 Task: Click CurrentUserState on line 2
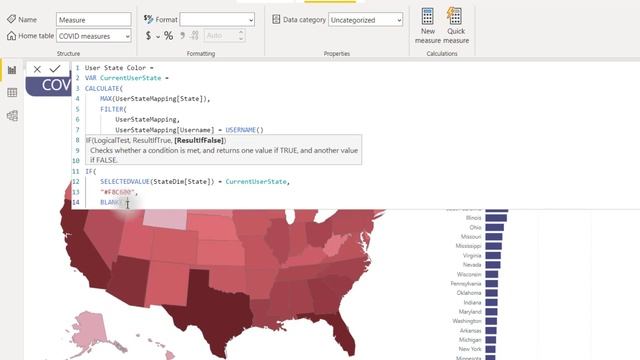tap(131, 78)
